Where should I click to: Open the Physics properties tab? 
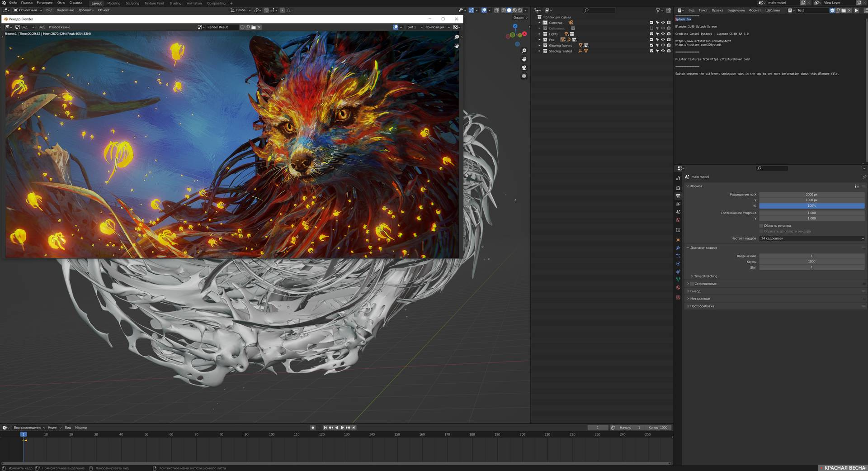[678, 264]
